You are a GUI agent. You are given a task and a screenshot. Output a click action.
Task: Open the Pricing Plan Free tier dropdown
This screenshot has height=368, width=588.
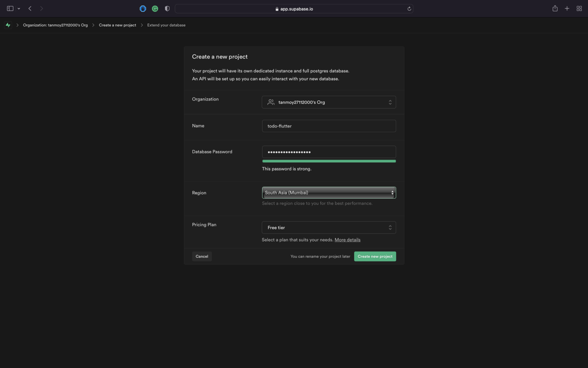[329, 228]
